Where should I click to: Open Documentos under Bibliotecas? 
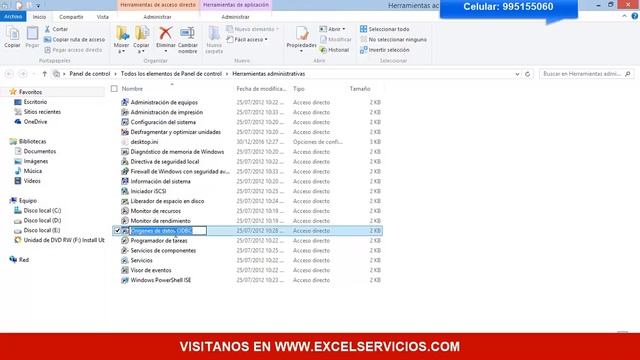pos(40,151)
